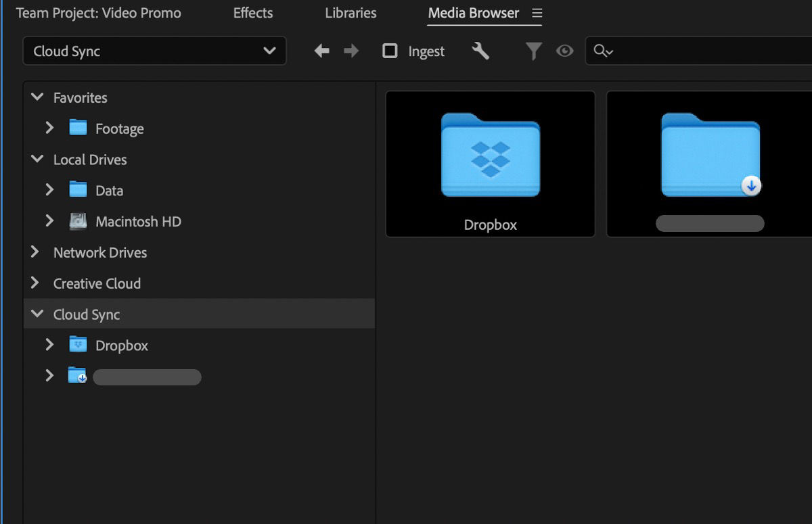The width and height of the screenshot is (812, 524).
Task: Expand the Network Drives section
Action: 35,252
